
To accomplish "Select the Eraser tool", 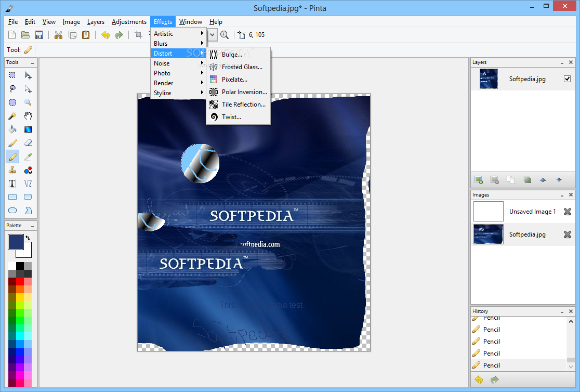I will tap(28, 143).
